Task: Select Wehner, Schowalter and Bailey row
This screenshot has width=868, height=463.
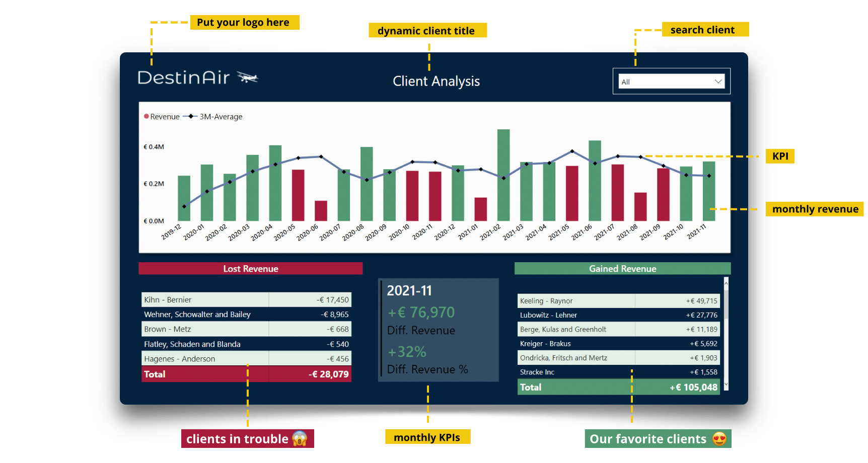Action: pos(246,315)
